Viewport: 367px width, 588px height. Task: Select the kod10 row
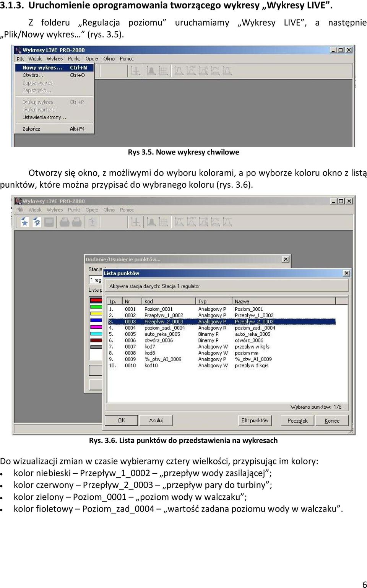coord(222,365)
